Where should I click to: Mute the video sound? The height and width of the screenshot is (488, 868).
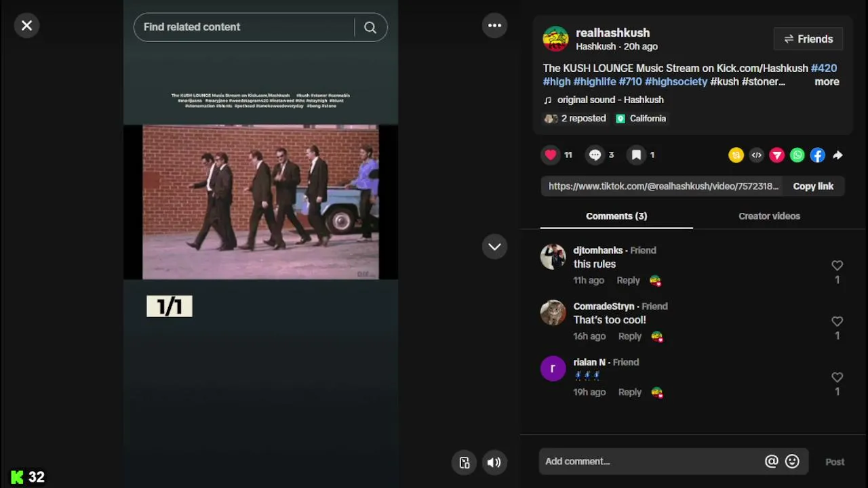pos(494,463)
